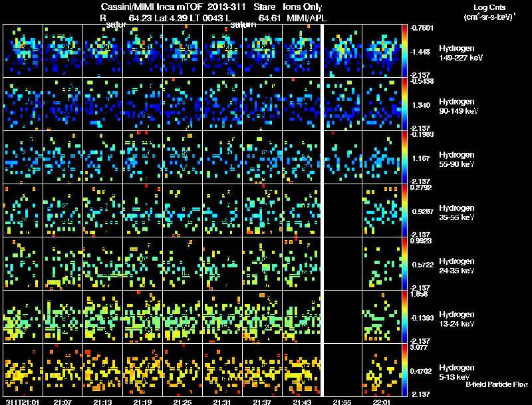The width and height of the screenshot is (532, 405).
Task: Select the 5-13 keV panel at 21:13
Action: (103, 370)
